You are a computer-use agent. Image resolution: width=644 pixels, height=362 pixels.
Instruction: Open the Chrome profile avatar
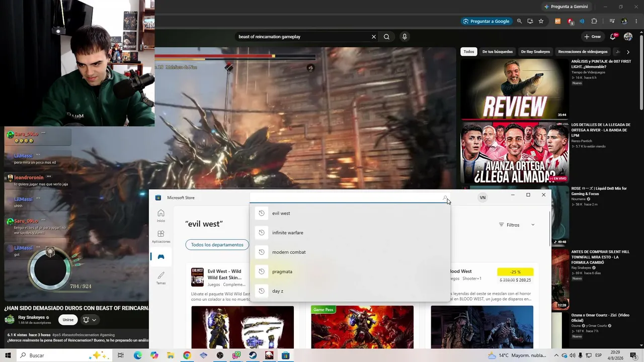(624, 21)
